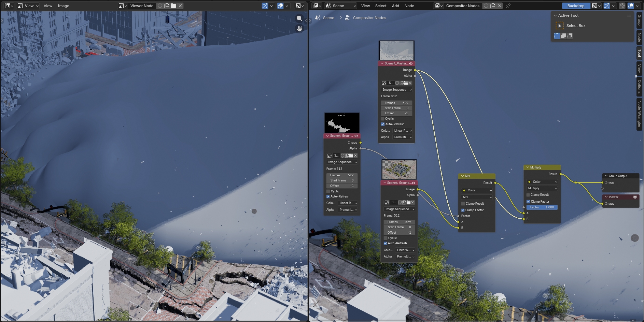644x322 pixels.
Task: Open the Multiply blend mode dropdown
Action: (542, 188)
